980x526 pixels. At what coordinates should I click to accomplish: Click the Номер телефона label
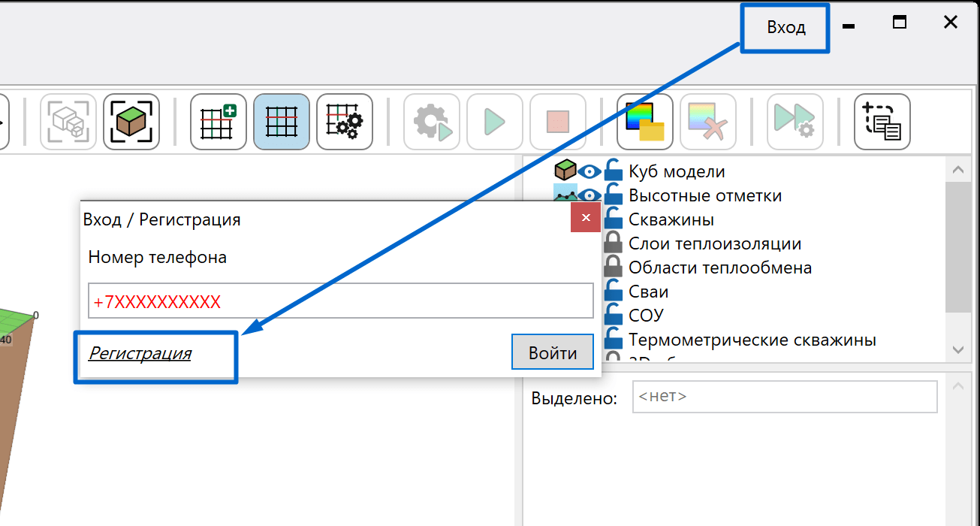click(x=158, y=258)
